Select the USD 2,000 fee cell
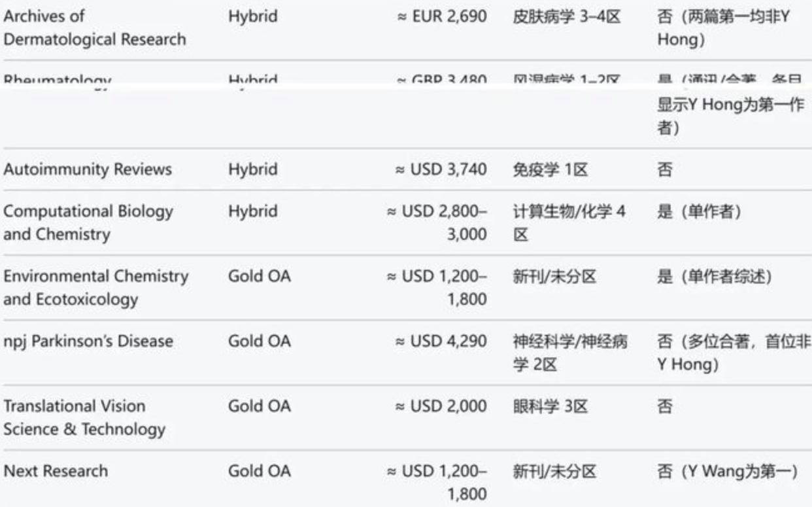 click(x=441, y=406)
